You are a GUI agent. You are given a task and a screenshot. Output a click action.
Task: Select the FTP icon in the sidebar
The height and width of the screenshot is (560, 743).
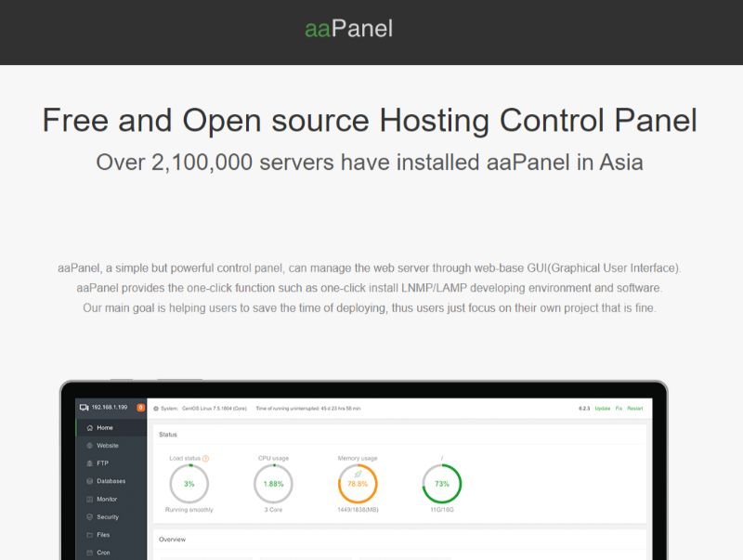point(89,463)
